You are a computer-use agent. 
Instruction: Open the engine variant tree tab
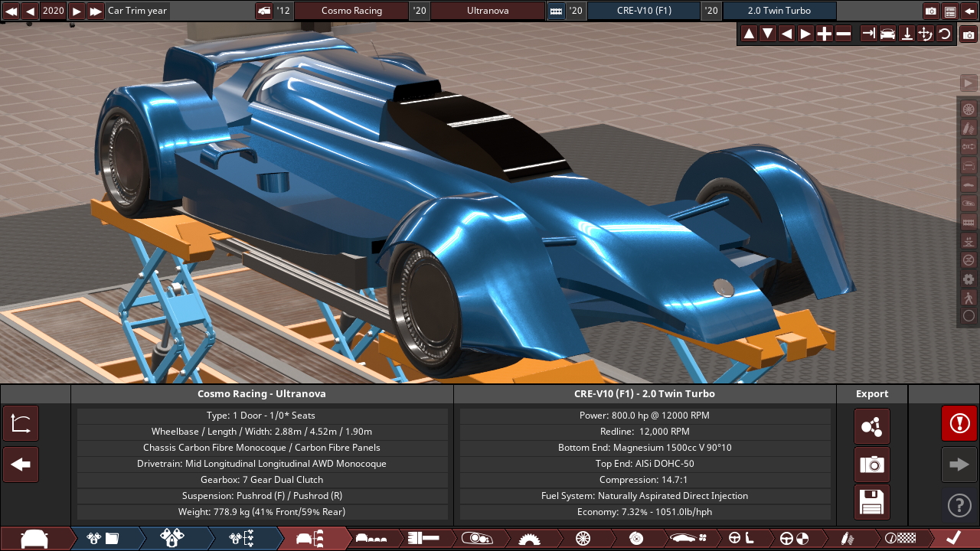click(241, 538)
